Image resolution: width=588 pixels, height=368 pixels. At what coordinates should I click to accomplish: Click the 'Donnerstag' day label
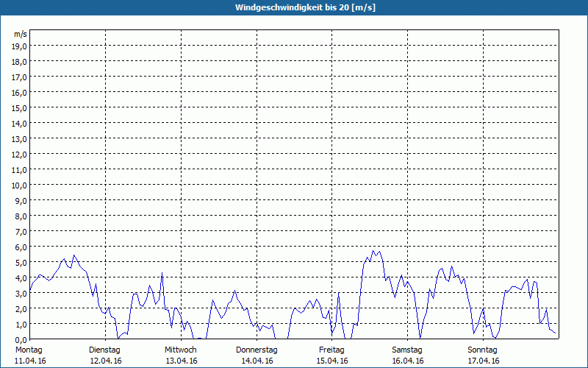click(257, 350)
